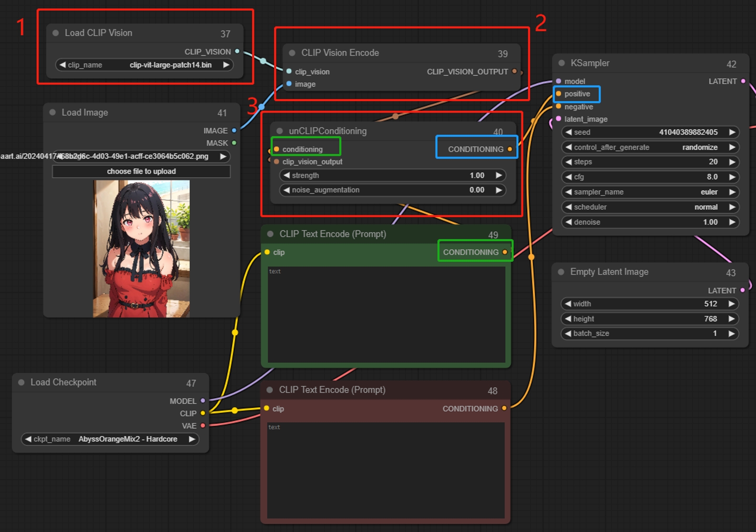756x532 pixels.
Task: Click the strength slider in unCLIPConditioning
Action: click(x=392, y=175)
